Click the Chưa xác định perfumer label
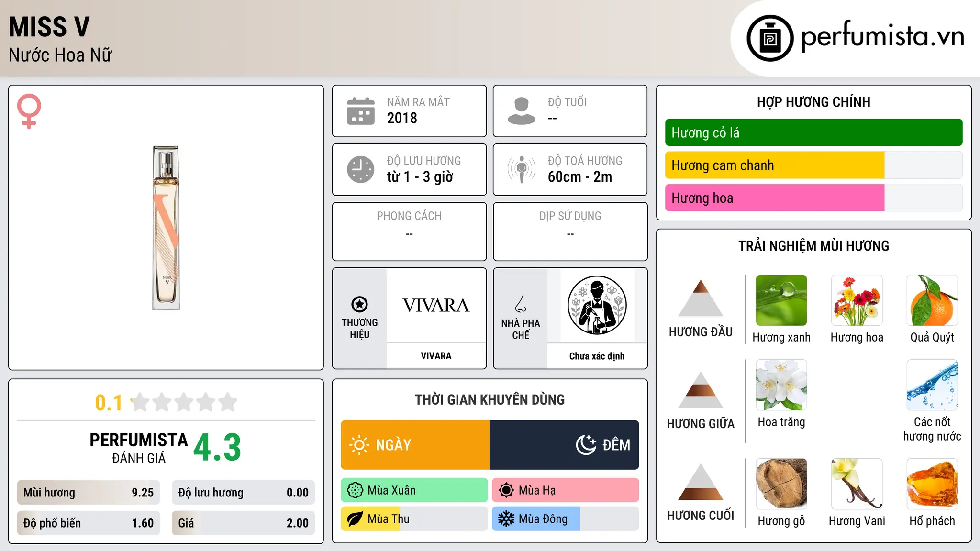 tap(597, 356)
